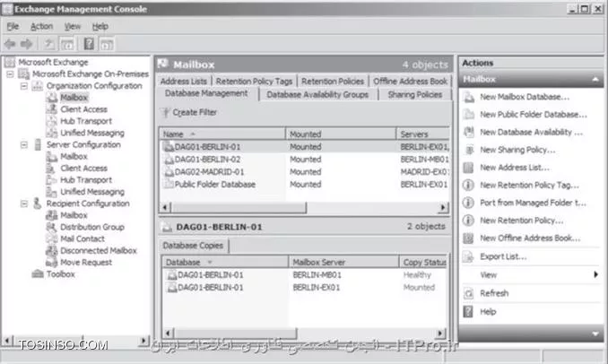This screenshot has width=608, height=364.
Task: Click the Recipient Configuration node icon
Action: (x=38, y=204)
